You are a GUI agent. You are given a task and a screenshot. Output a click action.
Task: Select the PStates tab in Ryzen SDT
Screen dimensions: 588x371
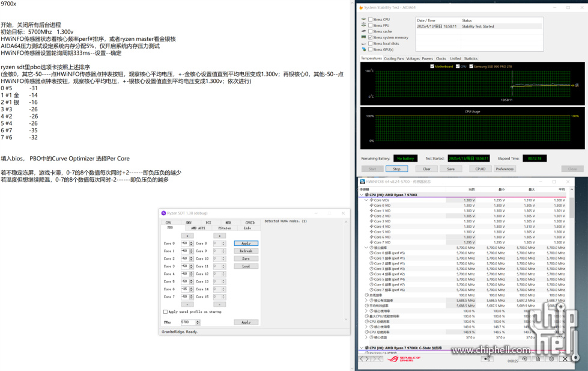point(224,228)
